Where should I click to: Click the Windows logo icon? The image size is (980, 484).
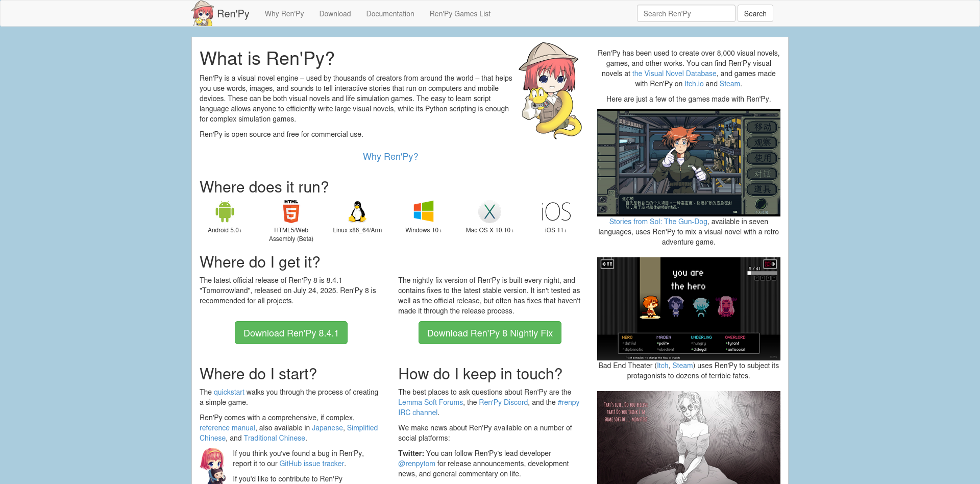(x=424, y=211)
